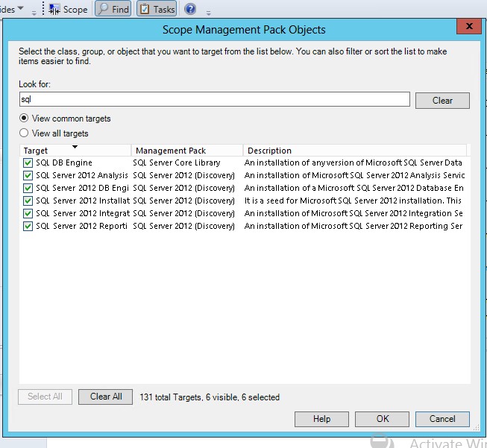487x448 pixels.
Task: Uncheck SQL Server 2012 DB Engi checkbox
Action: [x=28, y=188]
